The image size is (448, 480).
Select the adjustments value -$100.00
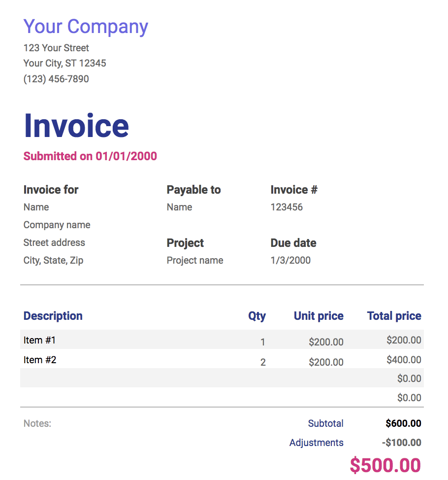click(401, 443)
